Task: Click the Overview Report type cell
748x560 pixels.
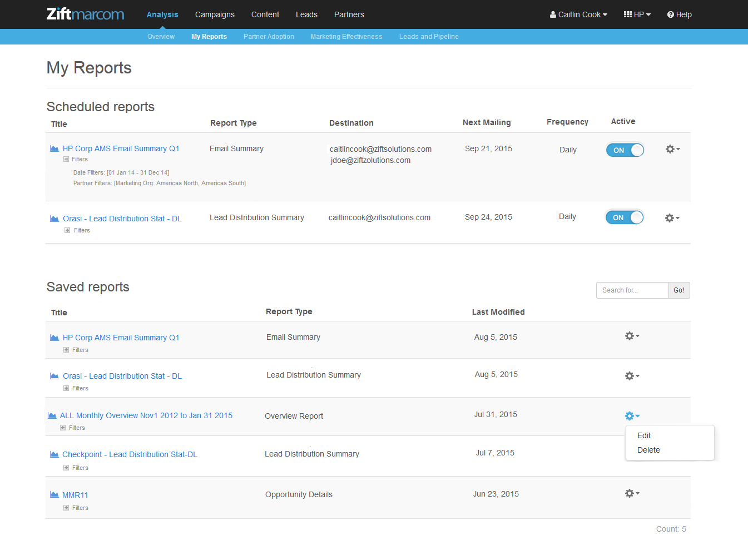Action: pos(294,416)
